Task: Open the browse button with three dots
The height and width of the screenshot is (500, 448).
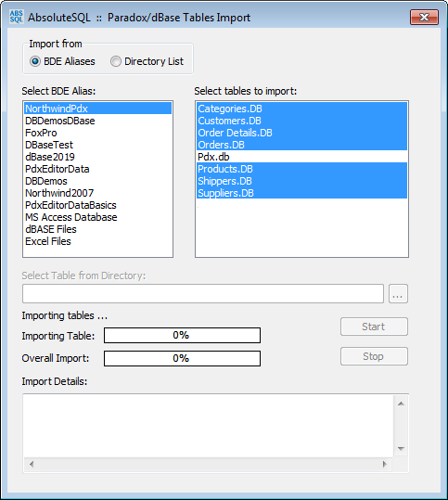Action: (x=398, y=294)
